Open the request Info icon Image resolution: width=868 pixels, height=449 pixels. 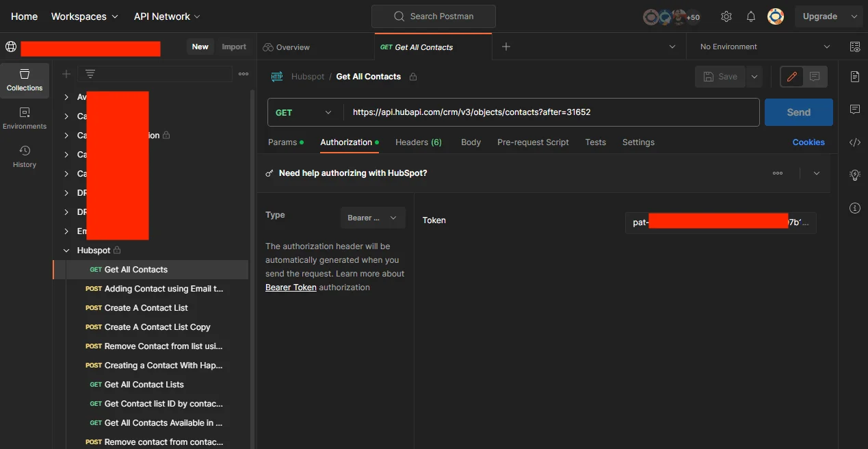pyautogui.click(x=855, y=208)
